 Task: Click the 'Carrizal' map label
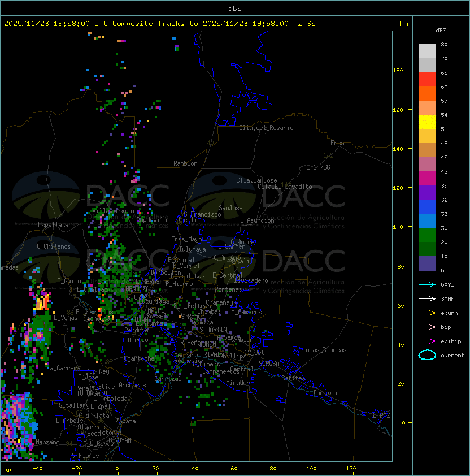tap(168, 379)
